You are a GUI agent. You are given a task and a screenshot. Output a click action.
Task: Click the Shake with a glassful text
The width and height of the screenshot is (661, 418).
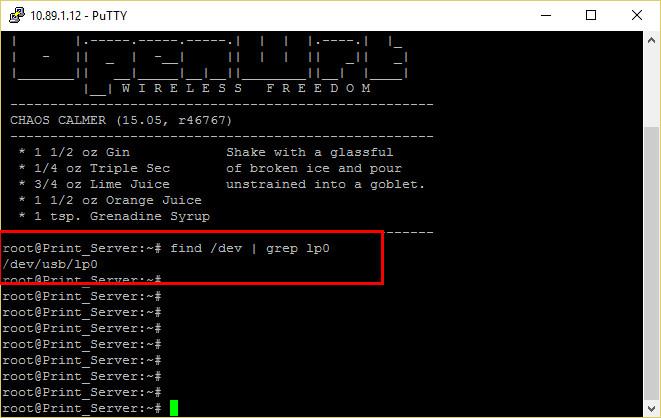[x=309, y=152]
